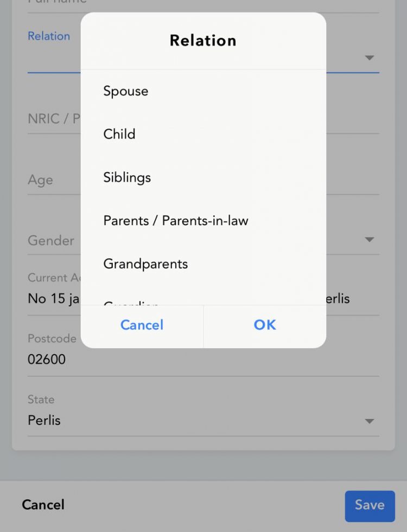Click the blue Save button
Screen dimensions: 407x532
click(x=370, y=505)
